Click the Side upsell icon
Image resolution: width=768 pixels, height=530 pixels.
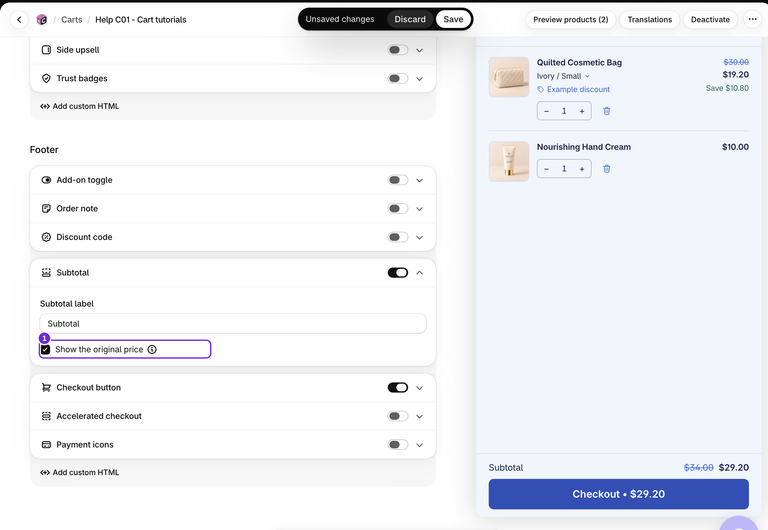pyautogui.click(x=46, y=50)
